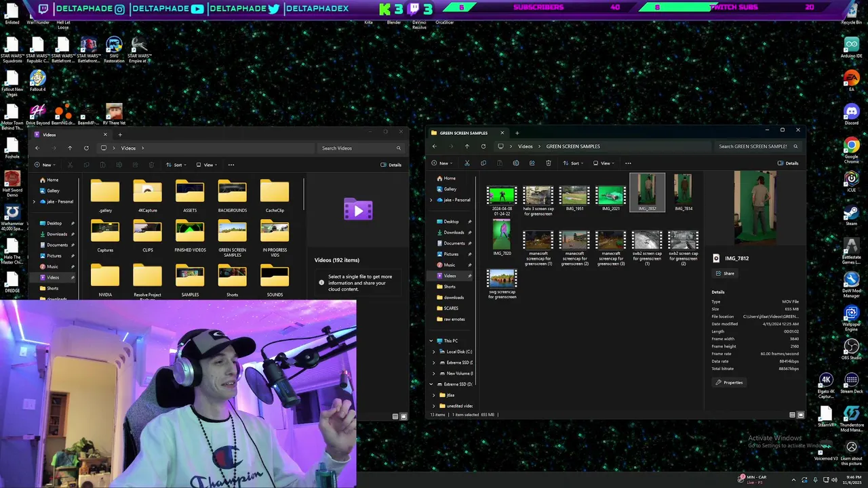Open Sort dropdown in GREEN SCREEN SAMPLES toolbar
The width and height of the screenshot is (868, 488).
coord(573,163)
